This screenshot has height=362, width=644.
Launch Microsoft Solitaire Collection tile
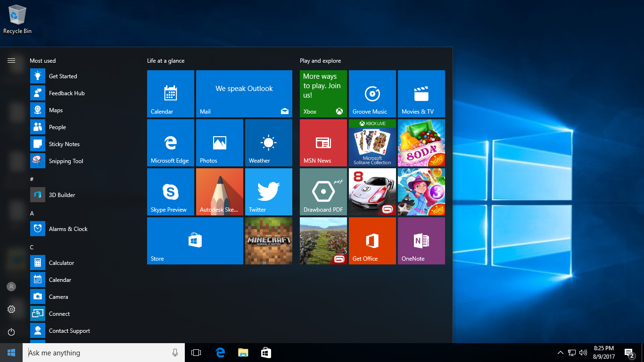point(372,143)
